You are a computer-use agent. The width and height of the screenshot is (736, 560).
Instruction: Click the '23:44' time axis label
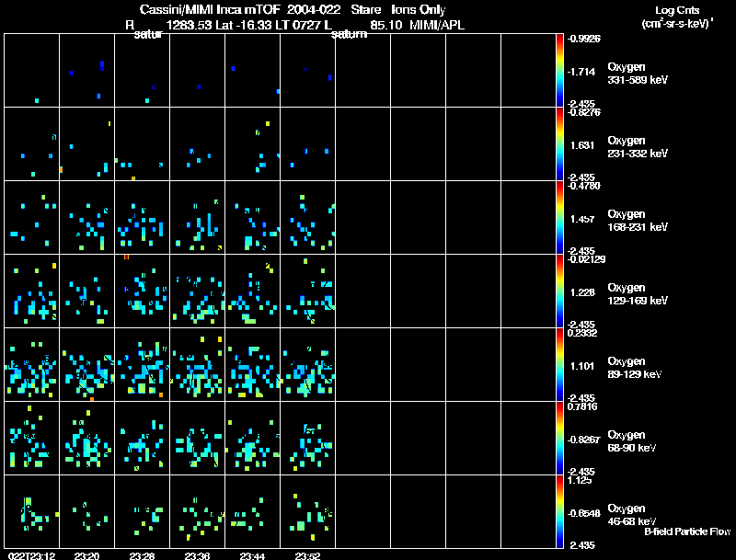pos(252,555)
